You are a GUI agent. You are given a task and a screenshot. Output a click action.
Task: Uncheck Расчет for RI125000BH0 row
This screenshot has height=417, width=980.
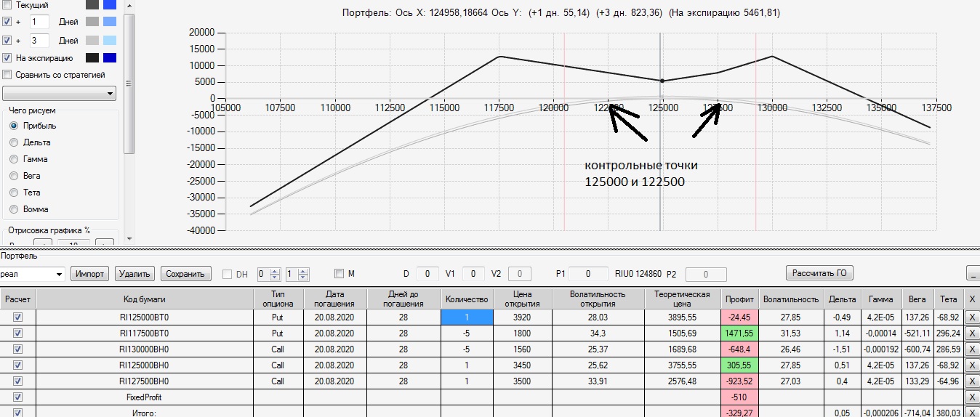coord(18,365)
